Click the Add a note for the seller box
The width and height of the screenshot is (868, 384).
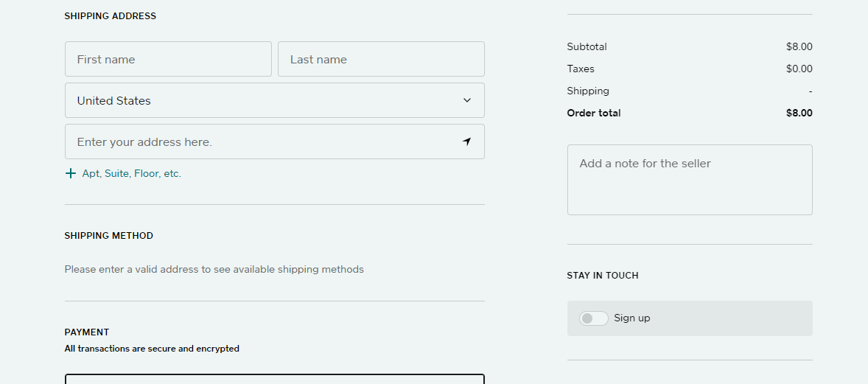pyautogui.click(x=690, y=180)
